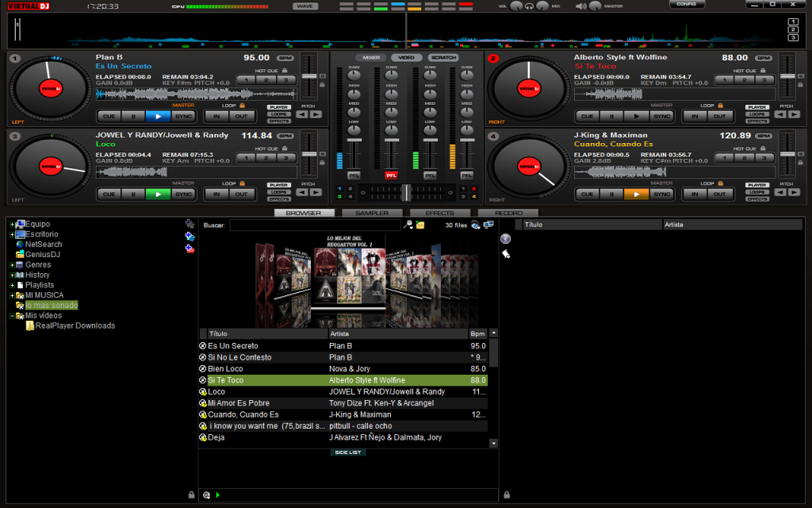Click the network browse icon right of file count
Screen dimensions: 812x508
click(488, 225)
